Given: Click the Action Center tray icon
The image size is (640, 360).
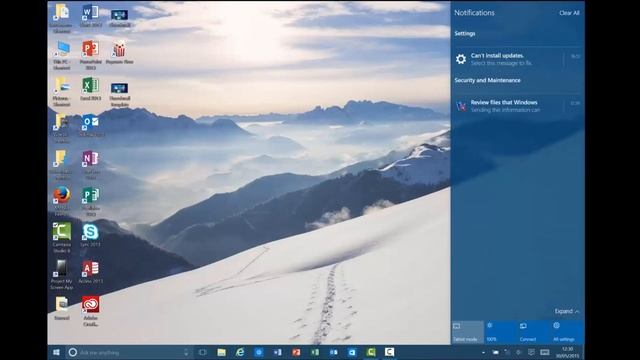Looking at the screenshot, I should (531, 352).
